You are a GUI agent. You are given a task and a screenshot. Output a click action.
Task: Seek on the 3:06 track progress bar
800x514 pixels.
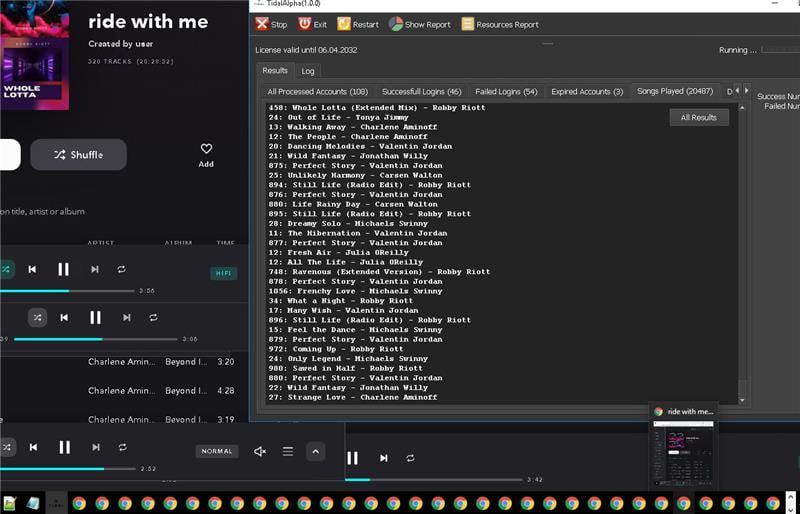pos(95,339)
